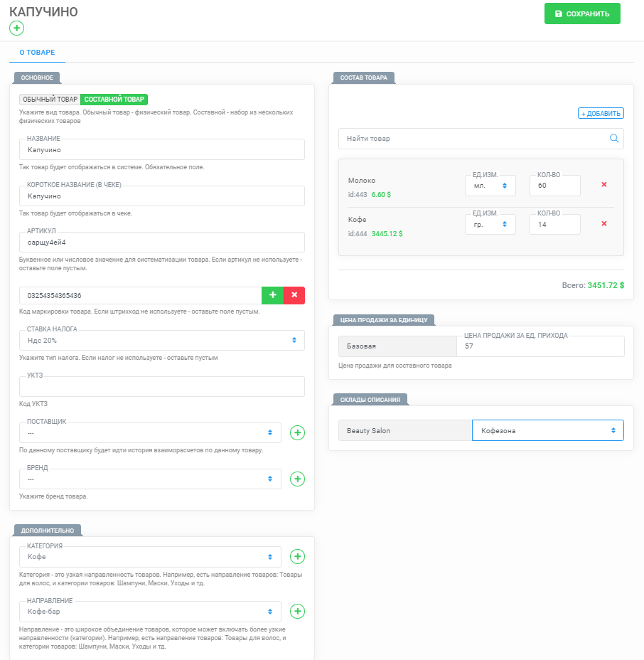Click the Состав товара section header
Screen dimensions: 644x660
[x=364, y=78]
